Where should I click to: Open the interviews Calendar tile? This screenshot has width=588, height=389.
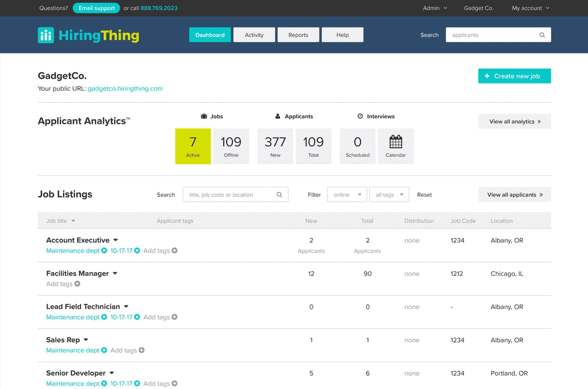[396, 146]
